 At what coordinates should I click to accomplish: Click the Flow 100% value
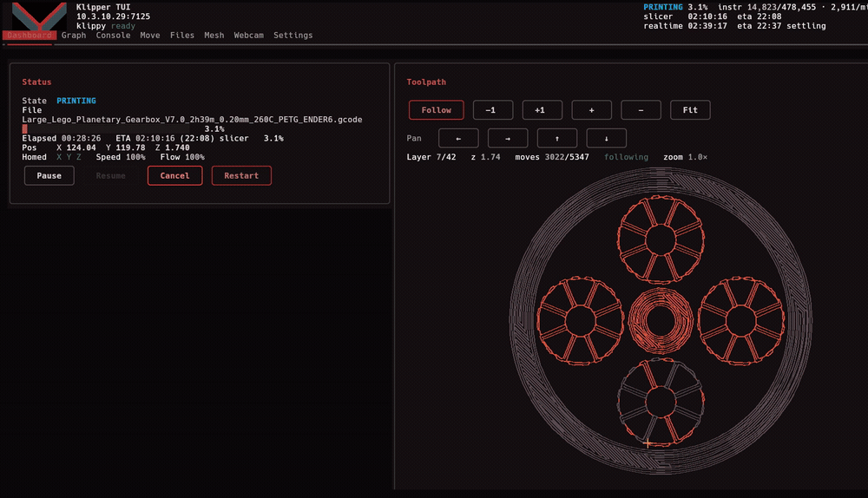tap(182, 157)
